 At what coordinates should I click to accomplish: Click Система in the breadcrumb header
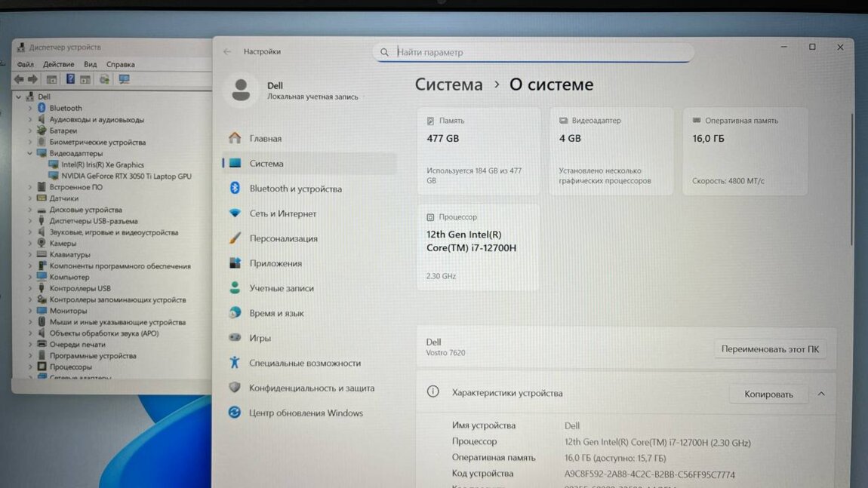click(x=448, y=84)
